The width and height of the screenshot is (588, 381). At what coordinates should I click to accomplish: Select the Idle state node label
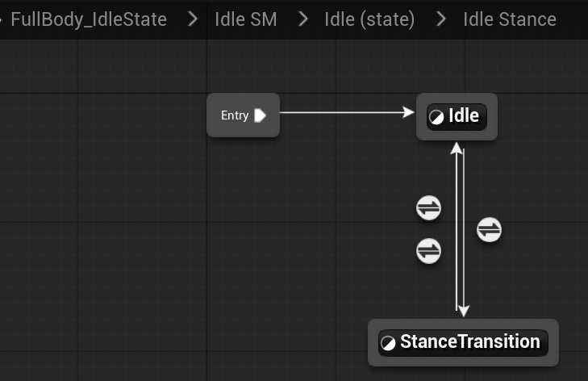point(464,116)
